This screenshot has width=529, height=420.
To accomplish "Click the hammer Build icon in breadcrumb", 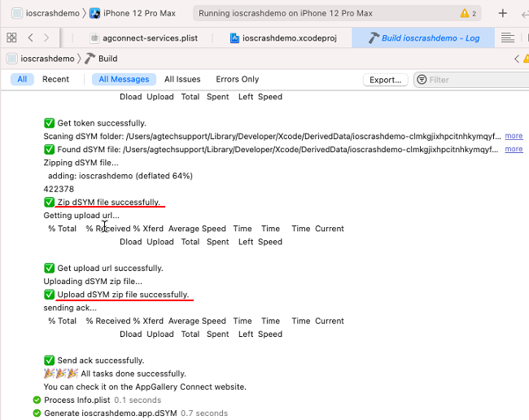I will pos(90,59).
